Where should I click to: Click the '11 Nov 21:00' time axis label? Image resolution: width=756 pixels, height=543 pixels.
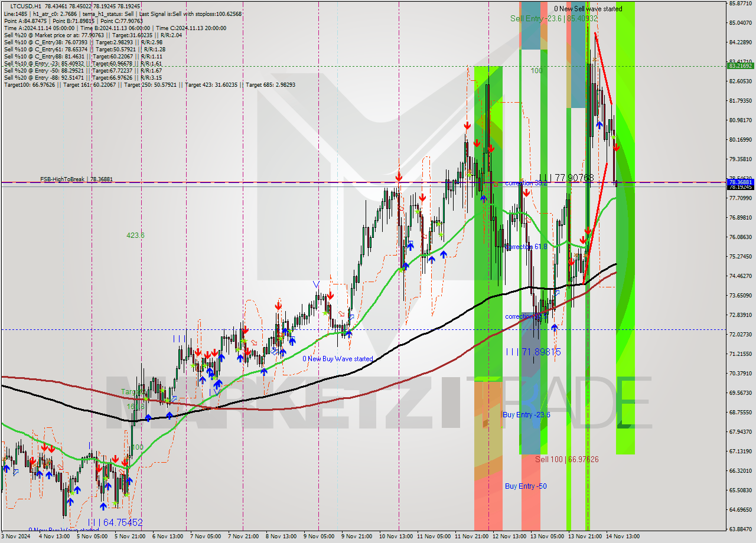click(471, 537)
